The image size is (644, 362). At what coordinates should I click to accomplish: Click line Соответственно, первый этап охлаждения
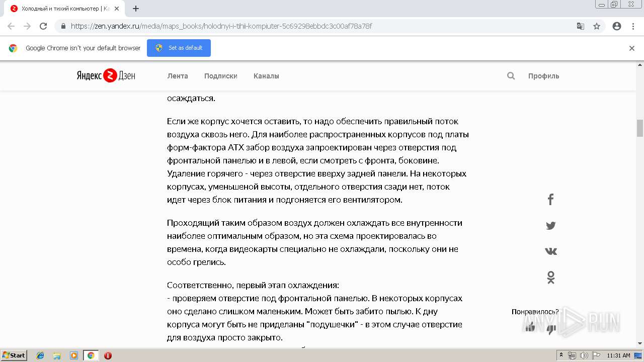(253, 285)
